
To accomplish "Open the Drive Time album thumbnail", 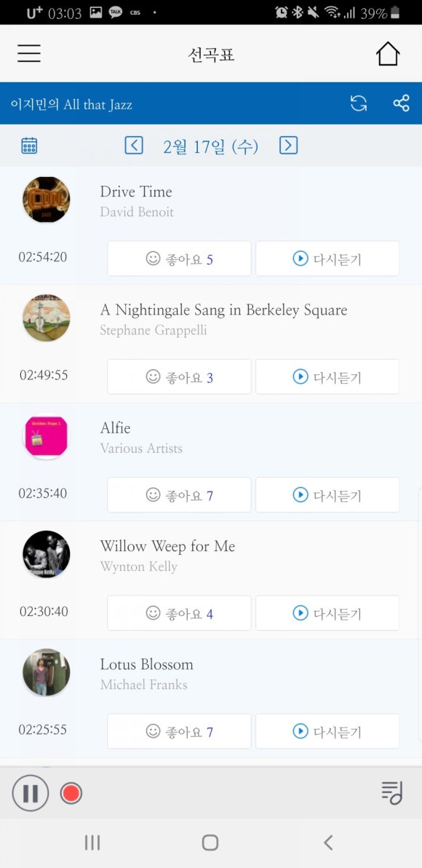I will pyautogui.click(x=47, y=200).
